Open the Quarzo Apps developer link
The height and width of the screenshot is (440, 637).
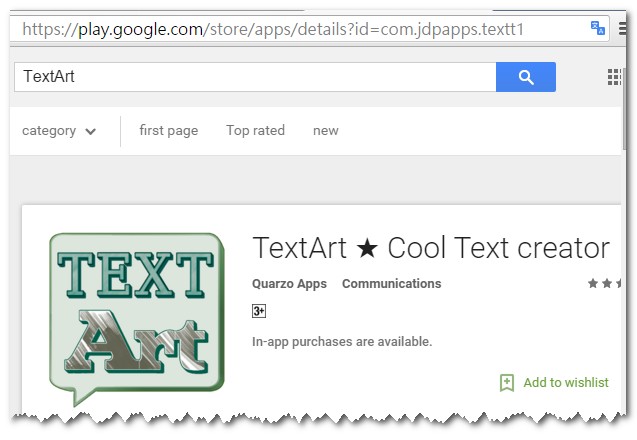(x=290, y=284)
